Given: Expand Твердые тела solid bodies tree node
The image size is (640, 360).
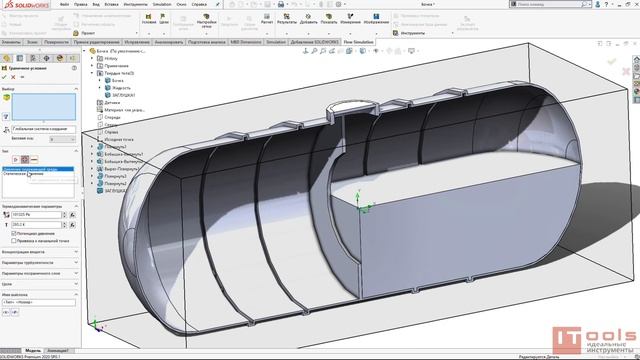Looking at the screenshot, I should pyautogui.click(x=92, y=73).
